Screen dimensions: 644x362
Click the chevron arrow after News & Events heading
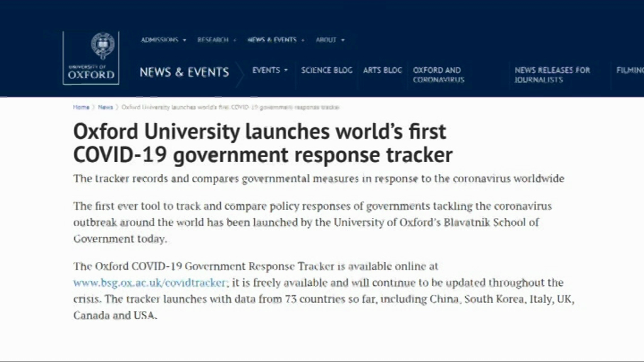tap(240, 73)
